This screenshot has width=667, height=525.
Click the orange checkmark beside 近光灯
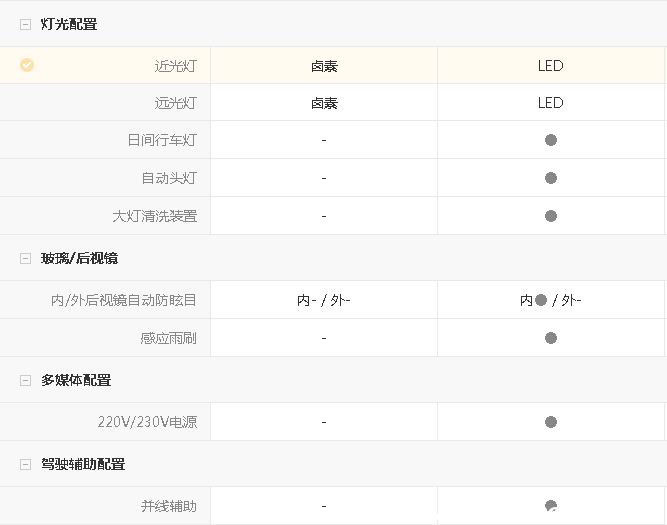pos(27,65)
